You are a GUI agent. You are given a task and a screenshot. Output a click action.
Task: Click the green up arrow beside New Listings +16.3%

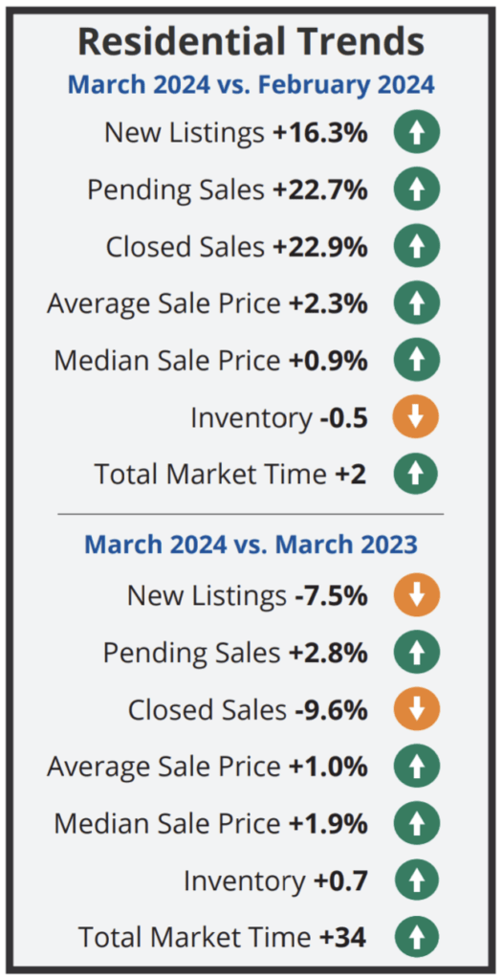tap(417, 132)
